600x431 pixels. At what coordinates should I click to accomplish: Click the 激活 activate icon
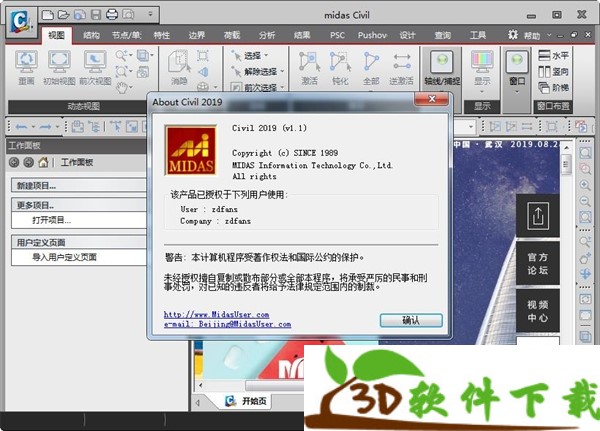pyautogui.click(x=309, y=68)
